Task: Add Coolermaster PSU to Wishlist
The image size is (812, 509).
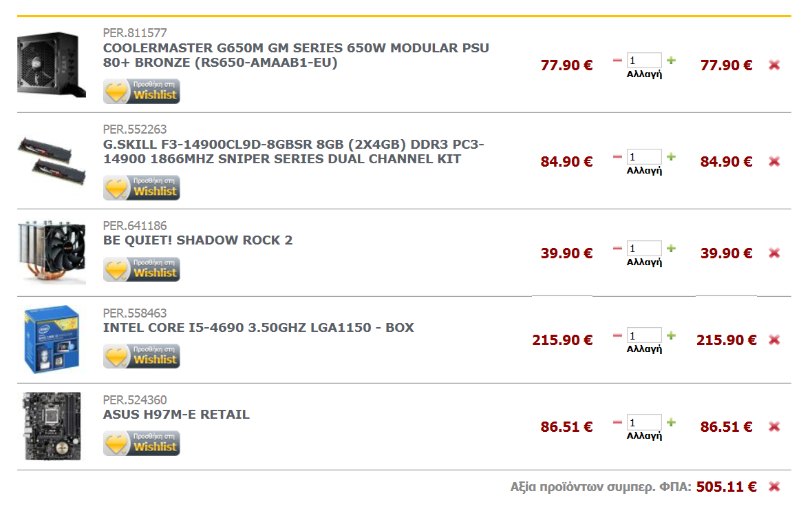Action: [x=141, y=91]
